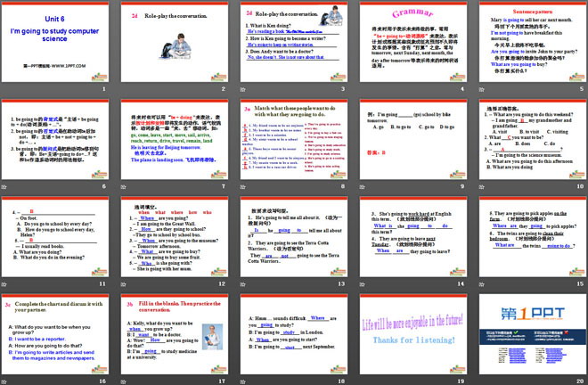Click the animation star icon under slide 17
Viewport: 588px width, 385px height.
(x=123, y=381)
